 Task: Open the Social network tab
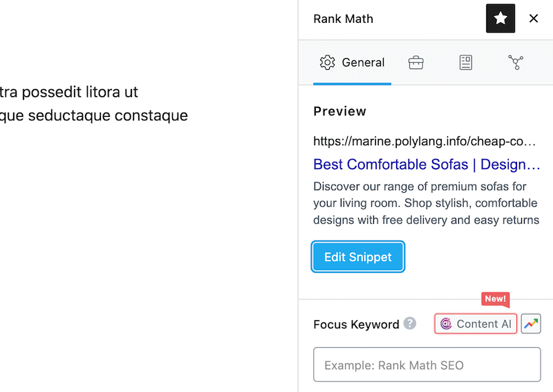click(x=516, y=62)
